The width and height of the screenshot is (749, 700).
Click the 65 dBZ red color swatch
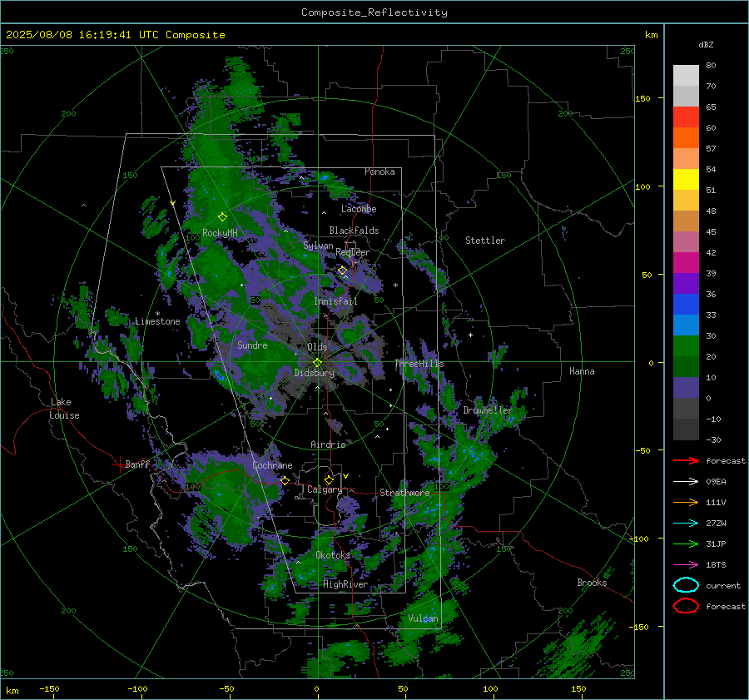[686, 117]
